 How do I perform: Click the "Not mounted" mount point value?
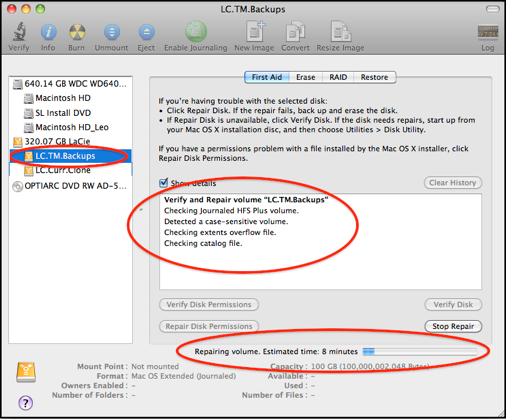(155, 366)
